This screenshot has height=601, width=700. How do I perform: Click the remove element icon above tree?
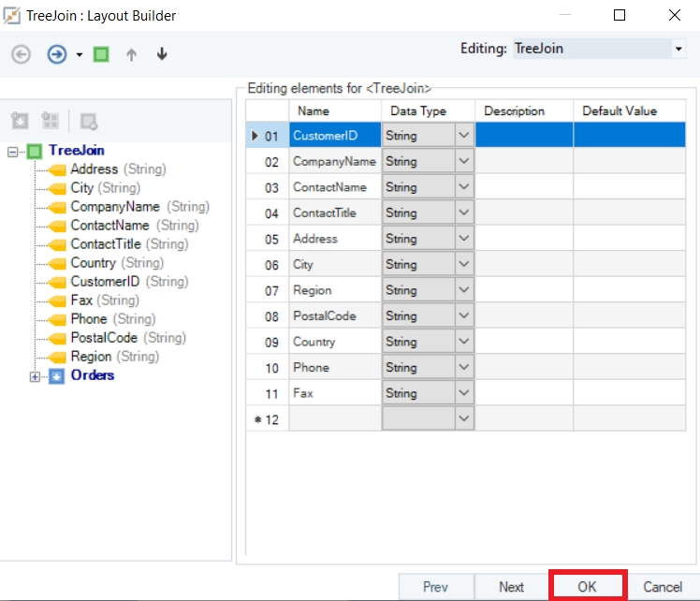[x=89, y=121]
